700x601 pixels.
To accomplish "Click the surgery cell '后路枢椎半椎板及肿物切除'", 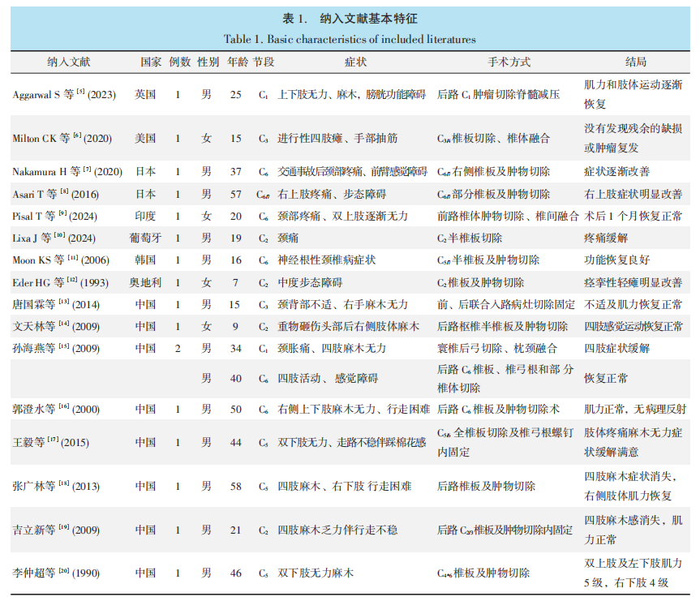I will click(502, 326).
